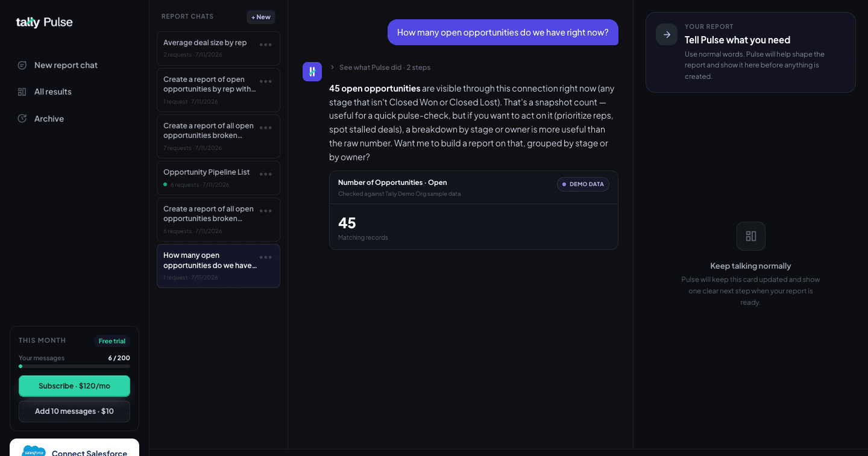Image resolution: width=868 pixels, height=456 pixels.
Task: Open options for How many open opportunities chat
Action: [266, 257]
